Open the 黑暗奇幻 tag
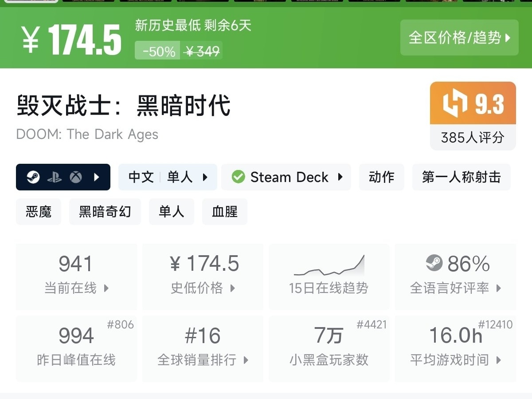 [x=105, y=212]
